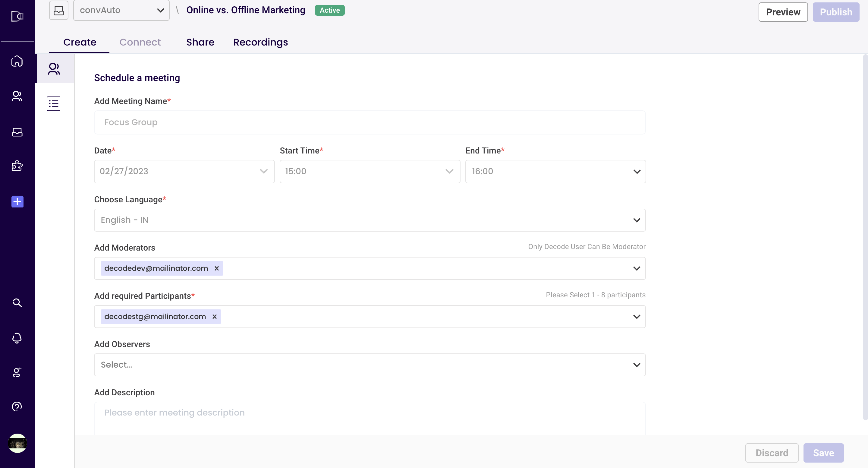The image size is (868, 468).
Task: Open the Start Time 15:00 dropdown
Action: click(x=370, y=171)
